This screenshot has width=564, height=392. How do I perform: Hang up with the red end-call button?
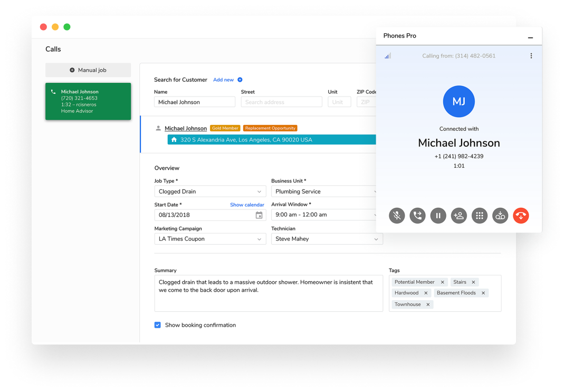521,216
